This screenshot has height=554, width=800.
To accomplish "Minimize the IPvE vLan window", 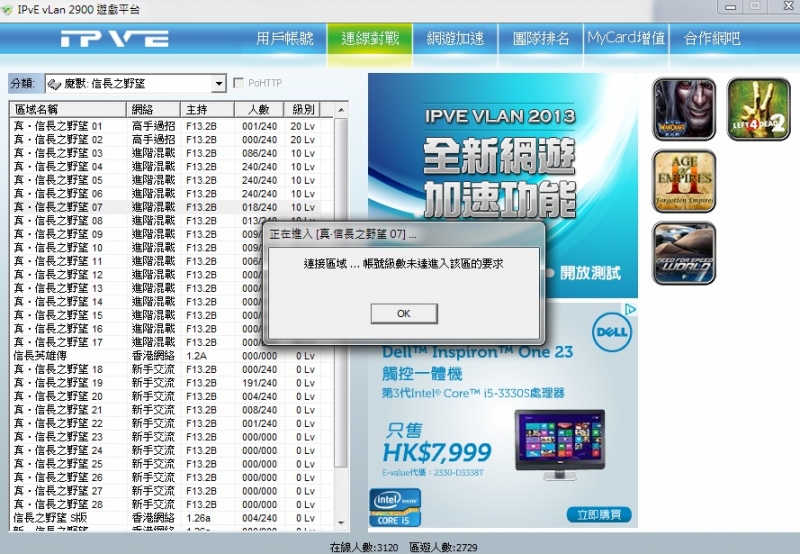I will (730, 7).
